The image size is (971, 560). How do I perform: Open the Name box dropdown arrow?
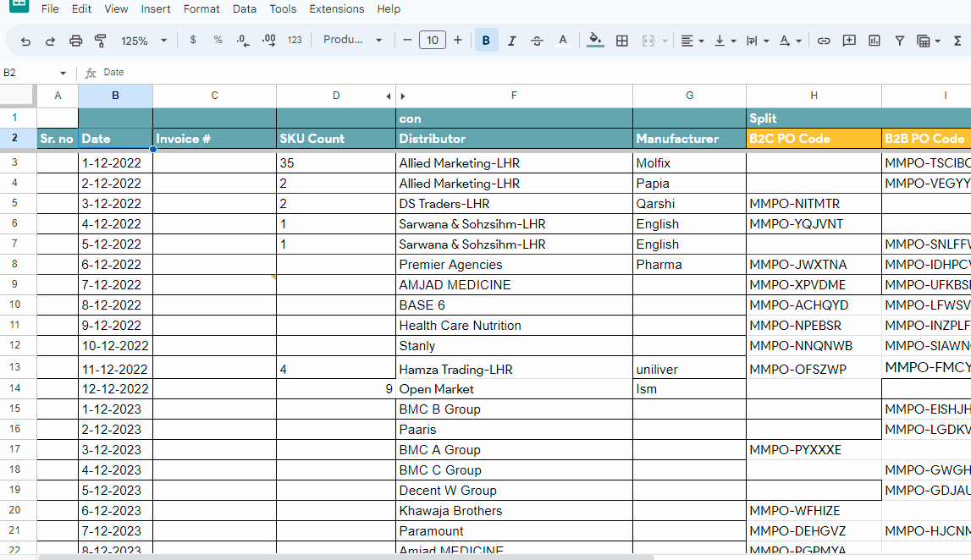click(63, 73)
